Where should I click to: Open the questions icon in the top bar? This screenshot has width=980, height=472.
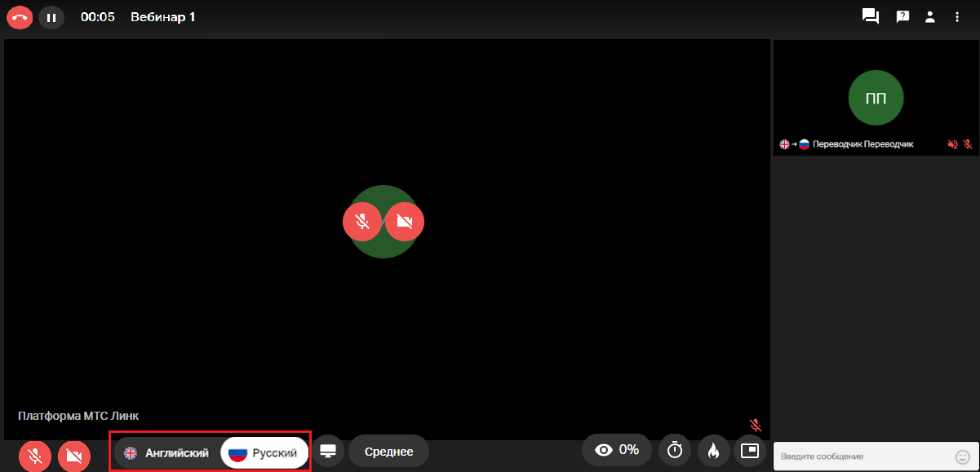[x=902, y=16]
